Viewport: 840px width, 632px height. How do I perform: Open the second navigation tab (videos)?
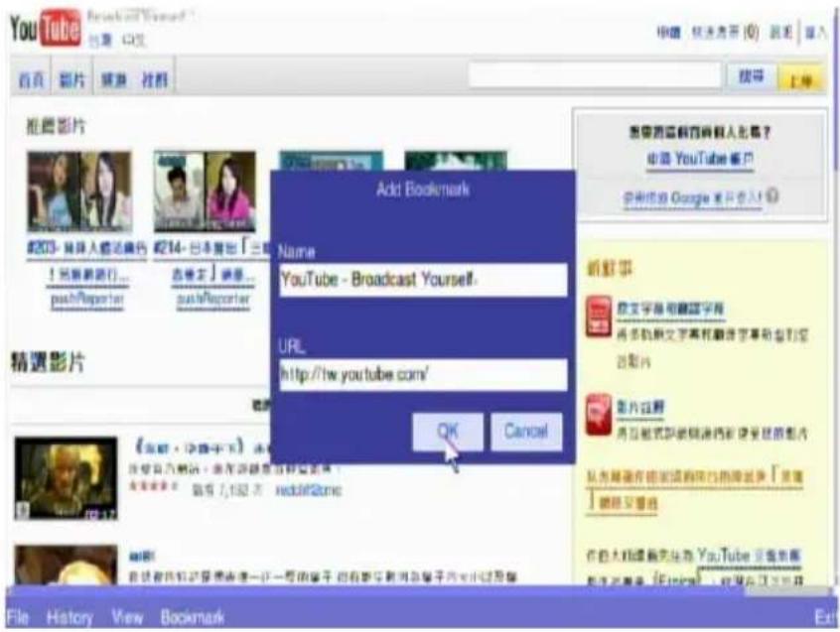click(72, 80)
